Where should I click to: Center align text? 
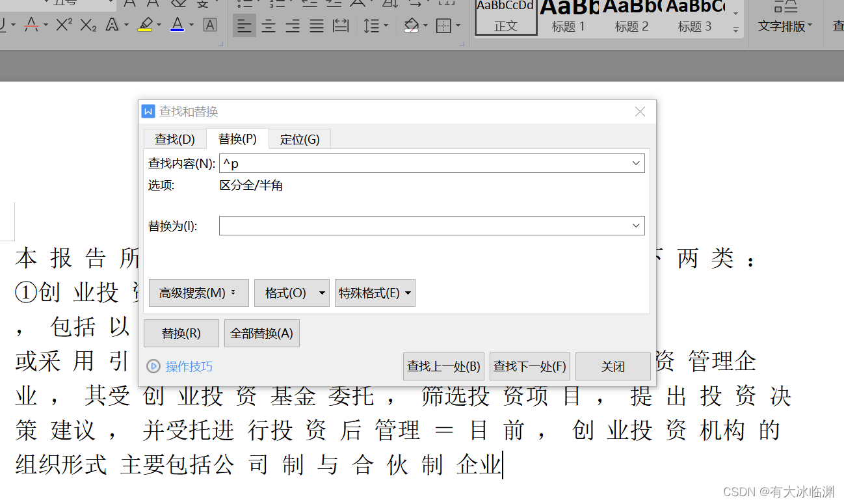point(269,26)
